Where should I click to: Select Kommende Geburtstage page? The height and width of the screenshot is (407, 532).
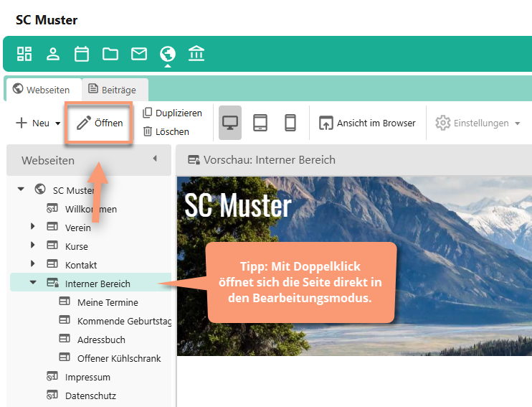(x=124, y=321)
